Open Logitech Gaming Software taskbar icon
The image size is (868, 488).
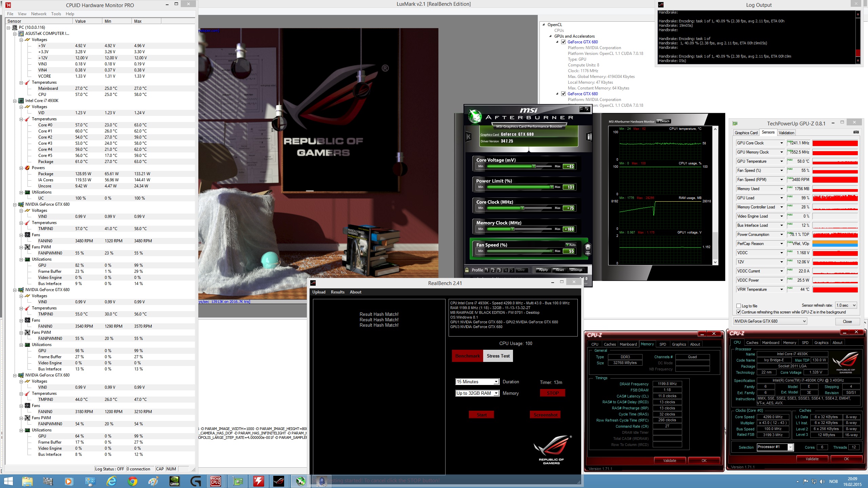tap(196, 481)
